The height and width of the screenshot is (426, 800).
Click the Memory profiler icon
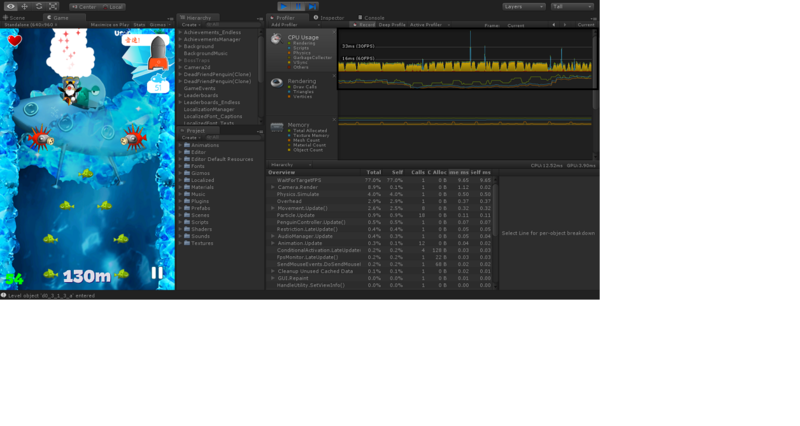[x=277, y=127]
